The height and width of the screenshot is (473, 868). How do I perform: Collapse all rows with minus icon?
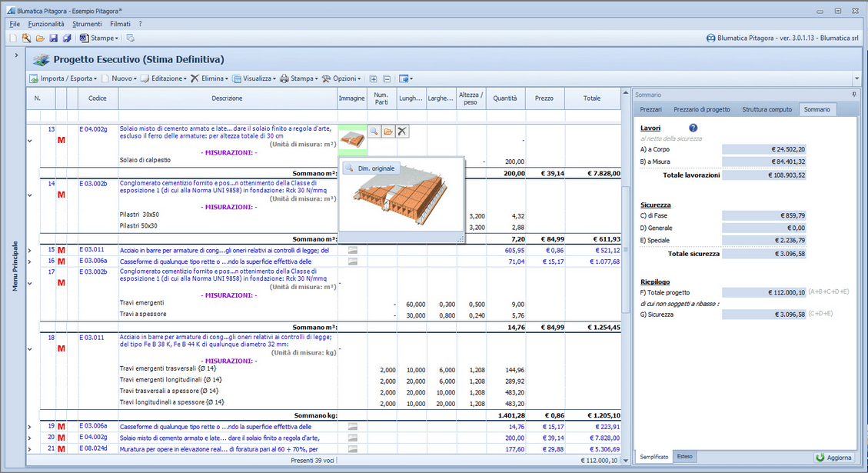[x=387, y=78]
